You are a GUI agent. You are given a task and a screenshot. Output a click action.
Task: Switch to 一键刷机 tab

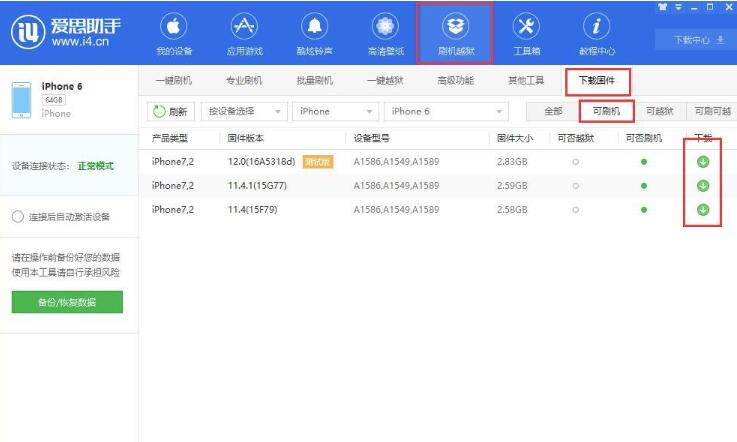tap(173, 80)
